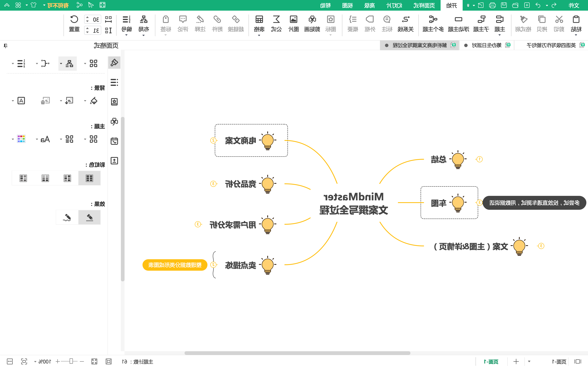Select the second 彩虹色 rainbow grid option
Screen dimensions: 588x368
pos(67,178)
